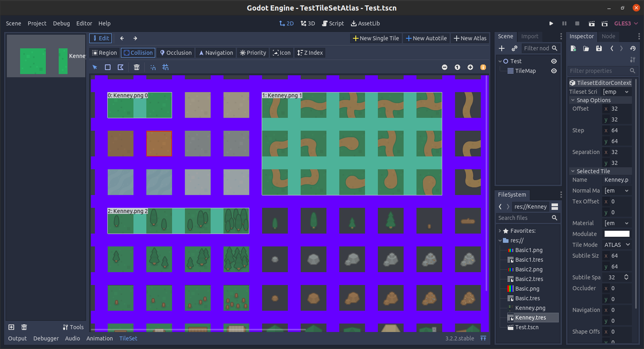Go to previous edited object in Inspector

tap(612, 48)
